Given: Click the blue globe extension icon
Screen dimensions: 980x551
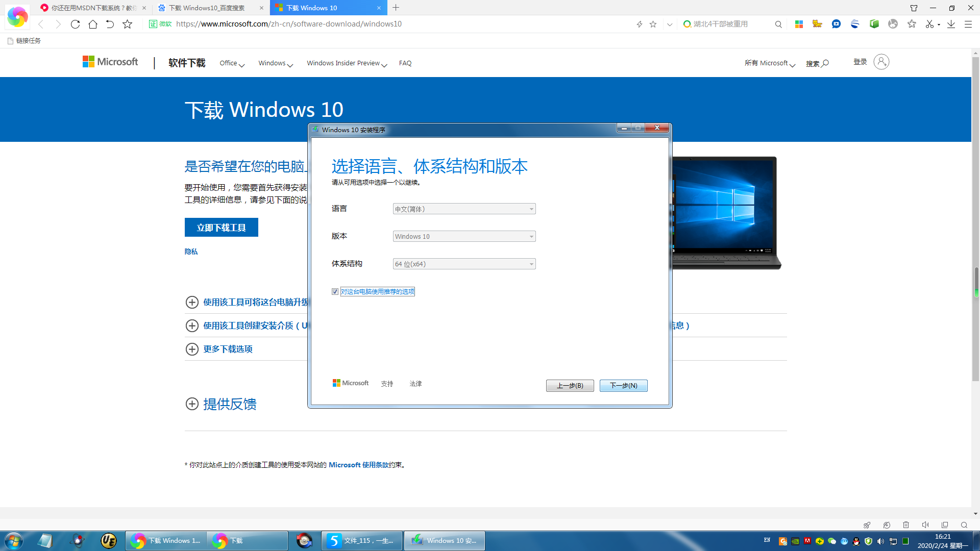Looking at the screenshot, I should [855, 24].
